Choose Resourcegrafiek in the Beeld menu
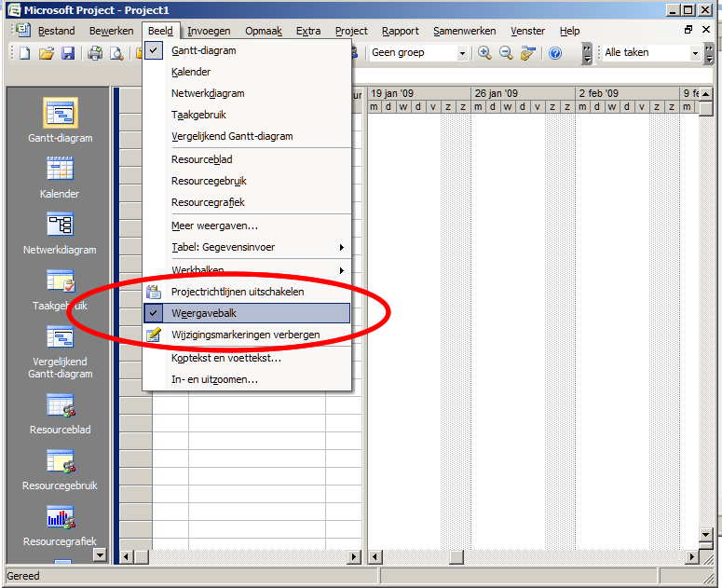 pyautogui.click(x=247, y=202)
